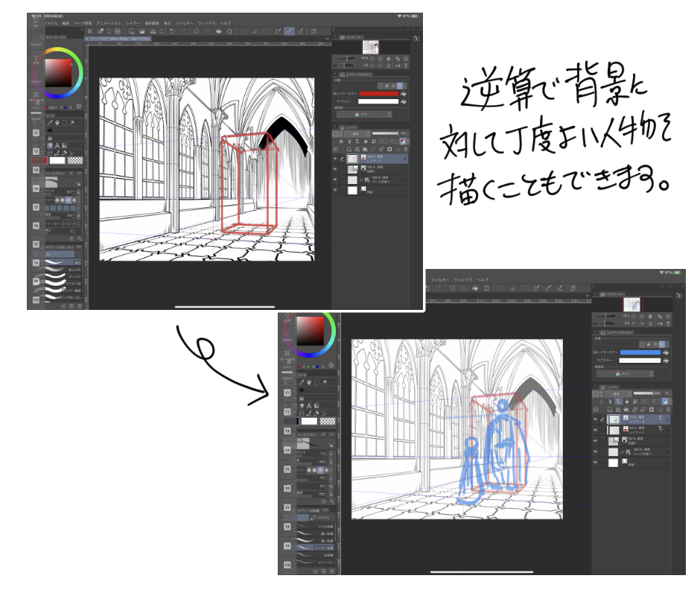
Task: Select the Text 'A' tool in the bottom screenshot
Action: [309, 406]
